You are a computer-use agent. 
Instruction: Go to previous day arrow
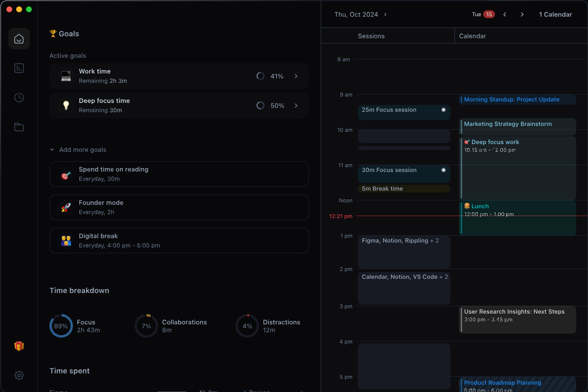tap(505, 15)
